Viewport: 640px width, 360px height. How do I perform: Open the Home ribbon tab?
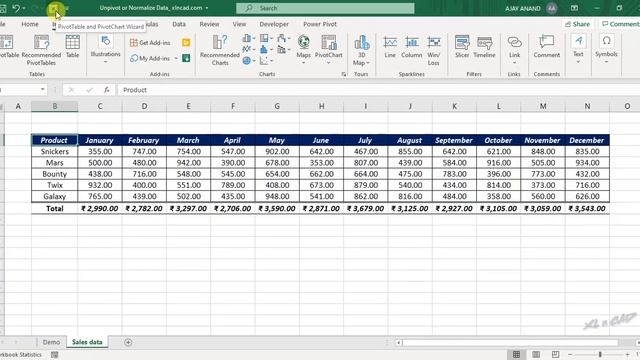click(x=30, y=24)
